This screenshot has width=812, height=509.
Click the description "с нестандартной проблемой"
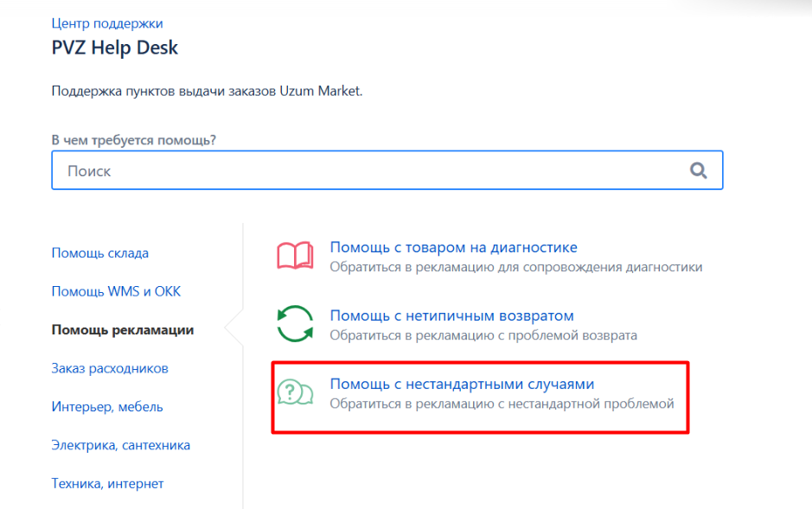tap(502, 404)
